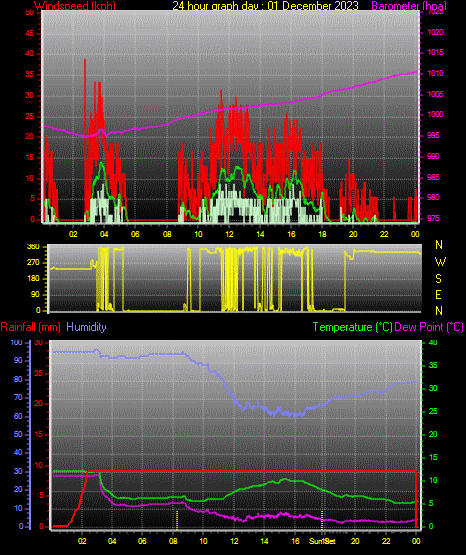
Task: Click the 25 value on rainfall axis
Action: pyautogui.click(x=39, y=373)
